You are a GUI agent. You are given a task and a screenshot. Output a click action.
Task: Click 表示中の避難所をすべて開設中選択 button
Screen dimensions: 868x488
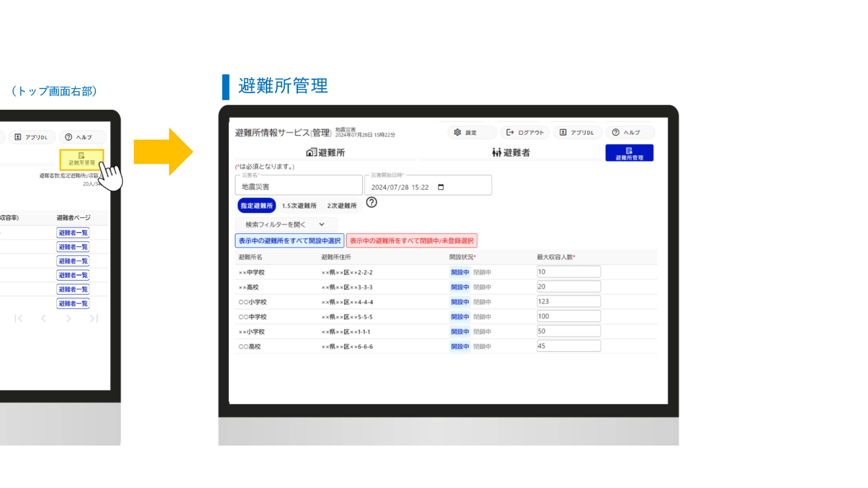289,241
